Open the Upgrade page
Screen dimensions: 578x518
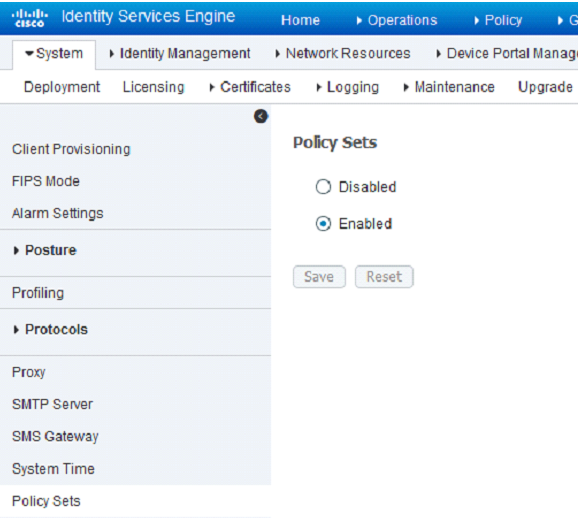tap(545, 87)
